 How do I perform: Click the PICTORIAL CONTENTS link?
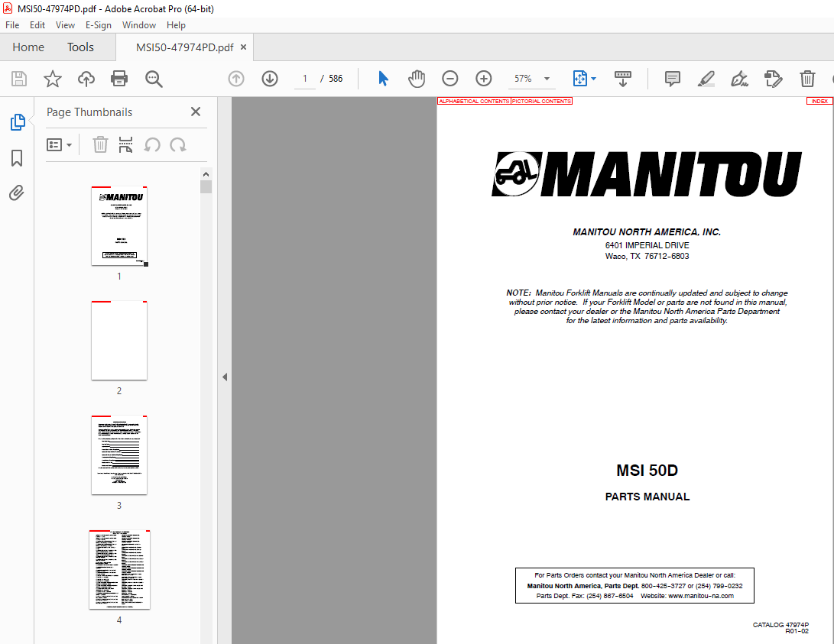(x=541, y=101)
